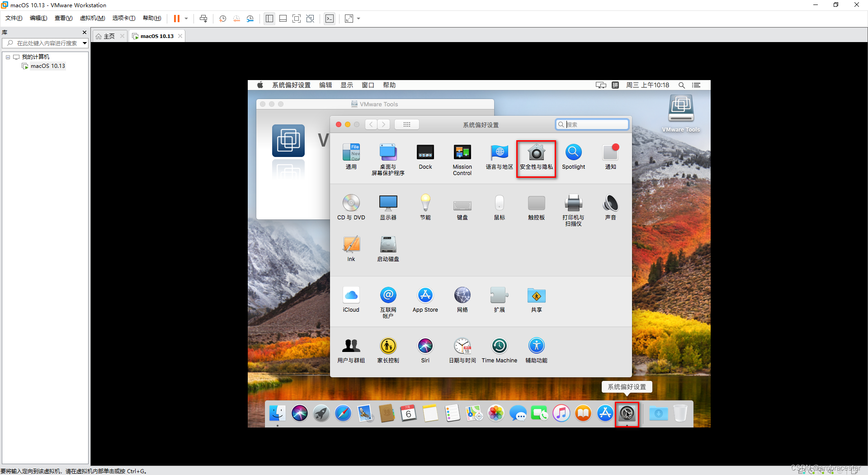868x475 pixels.
Task: Open iTunes from the Dock
Action: [561, 413]
